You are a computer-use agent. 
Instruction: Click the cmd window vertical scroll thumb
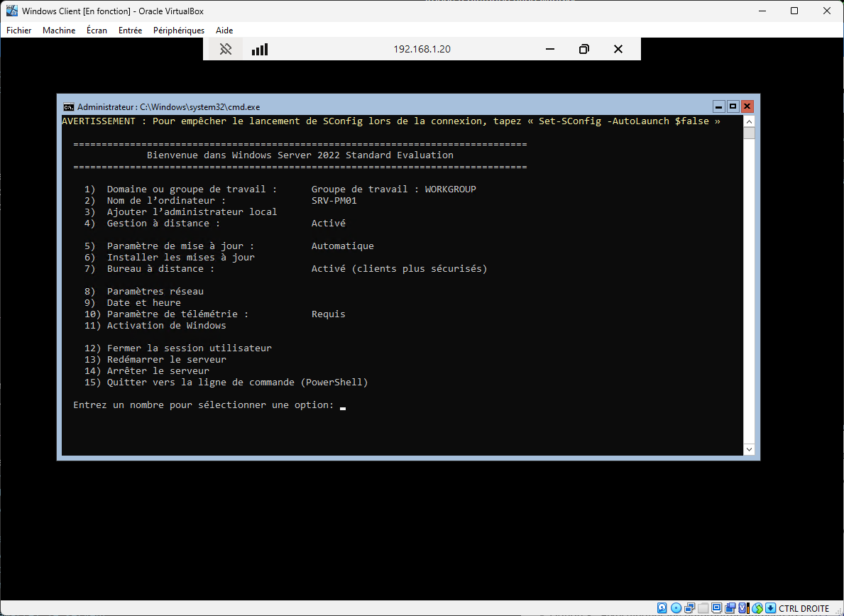(750, 133)
